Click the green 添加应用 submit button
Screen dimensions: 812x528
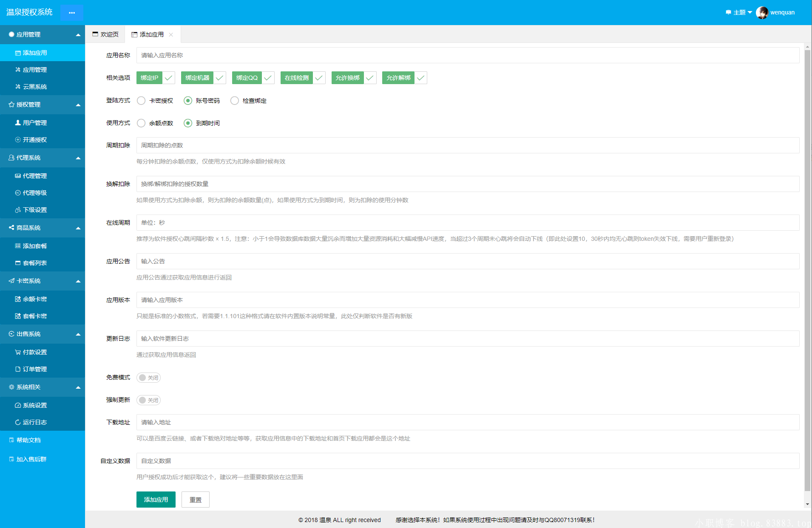coord(156,500)
